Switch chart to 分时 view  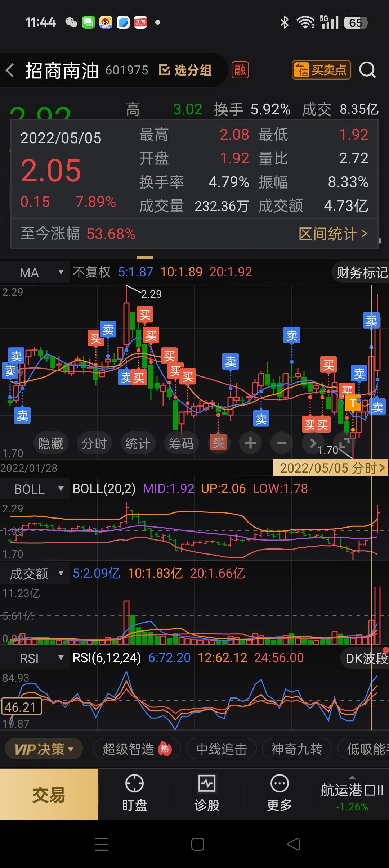(x=94, y=443)
